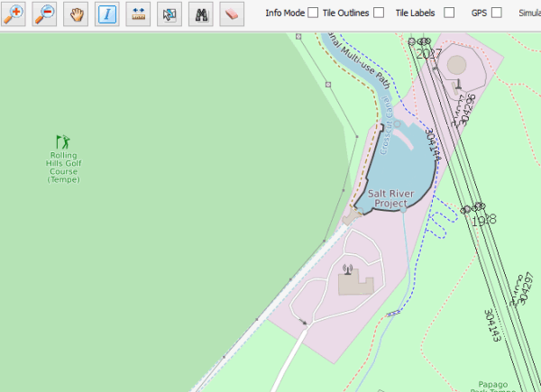
Task: Check the Tile Labels box
Action: (450, 13)
